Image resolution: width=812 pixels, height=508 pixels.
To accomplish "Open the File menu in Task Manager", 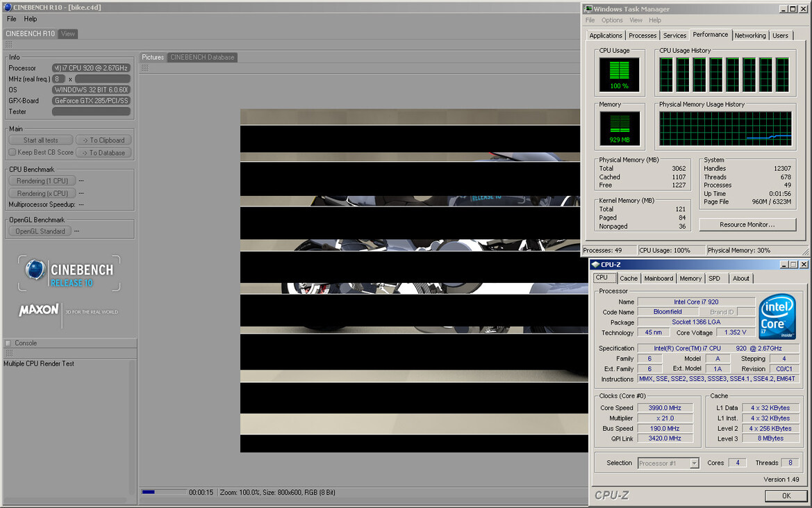I will click(590, 20).
